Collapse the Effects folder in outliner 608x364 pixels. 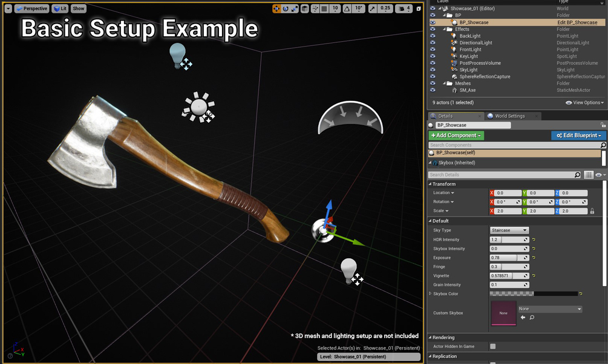click(445, 29)
